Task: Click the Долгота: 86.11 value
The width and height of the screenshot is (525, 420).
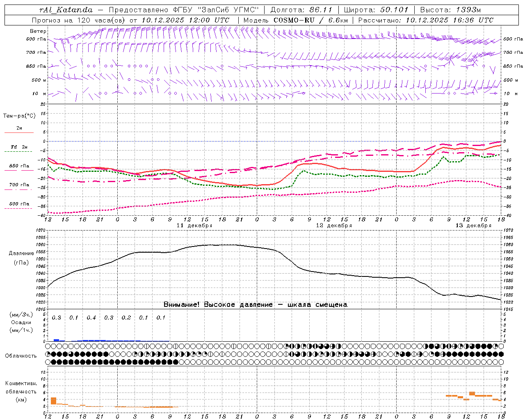Action: 301,10
